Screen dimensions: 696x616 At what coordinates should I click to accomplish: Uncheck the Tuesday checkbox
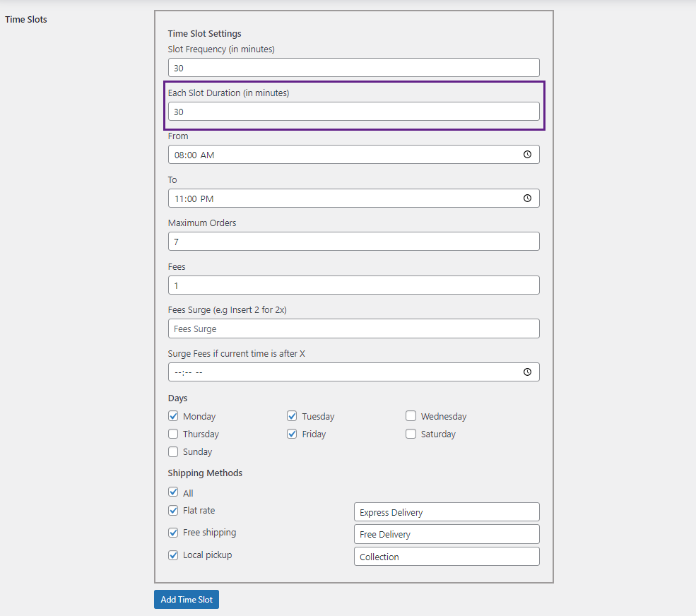[292, 416]
